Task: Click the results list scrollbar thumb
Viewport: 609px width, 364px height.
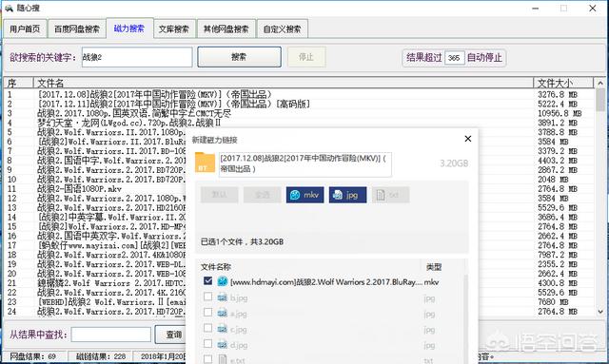Action: [x=600, y=100]
